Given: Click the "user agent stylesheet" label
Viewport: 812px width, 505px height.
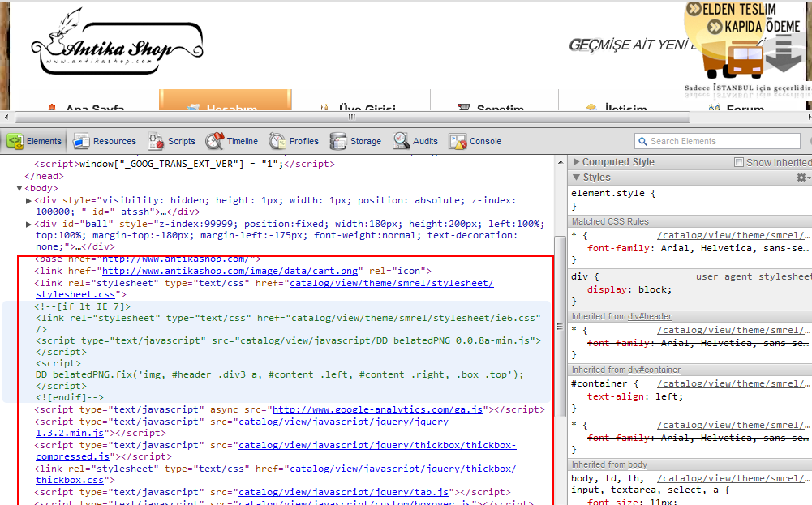Looking at the screenshot, I should point(754,277).
